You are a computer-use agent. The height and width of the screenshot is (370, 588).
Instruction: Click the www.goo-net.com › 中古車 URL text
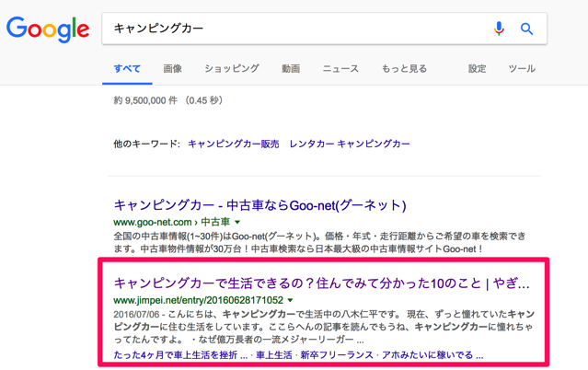tap(172, 222)
